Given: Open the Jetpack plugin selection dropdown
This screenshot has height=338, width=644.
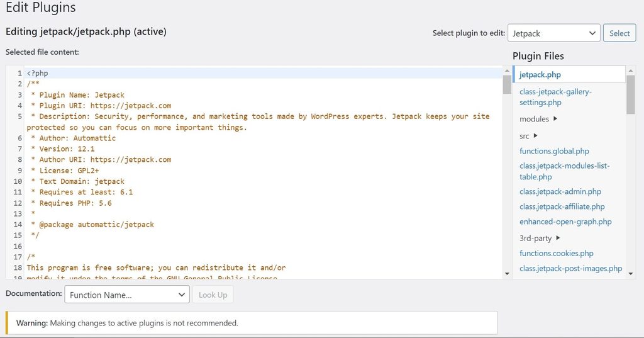Looking at the screenshot, I should pyautogui.click(x=553, y=33).
